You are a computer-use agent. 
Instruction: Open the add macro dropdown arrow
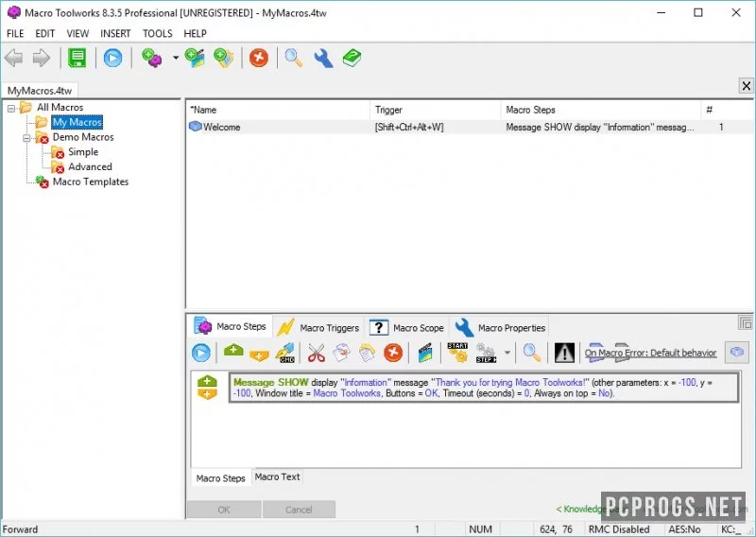tap(176, 58)
